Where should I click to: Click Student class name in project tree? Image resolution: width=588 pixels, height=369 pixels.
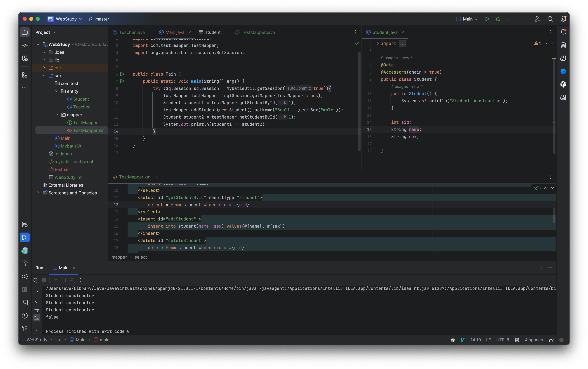coord(81,99)
